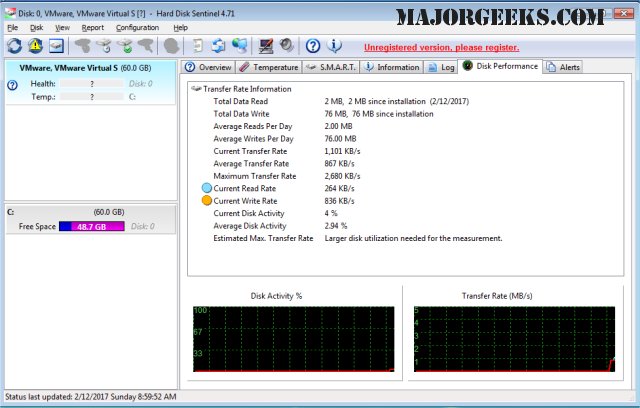Click the blue sync arrows page icon
This screenshot has width=640, height=408.
pos(218,46)
